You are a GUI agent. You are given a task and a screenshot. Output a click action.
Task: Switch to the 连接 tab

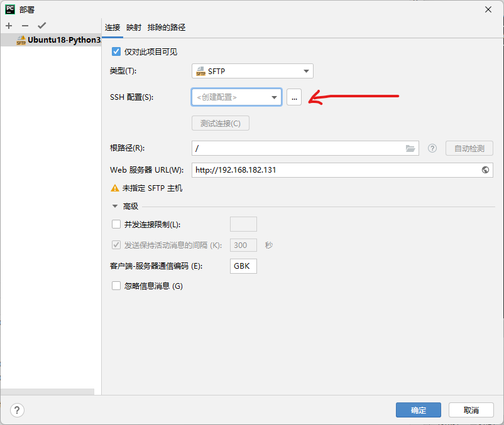pyautogui.click(x=112, y=28)
